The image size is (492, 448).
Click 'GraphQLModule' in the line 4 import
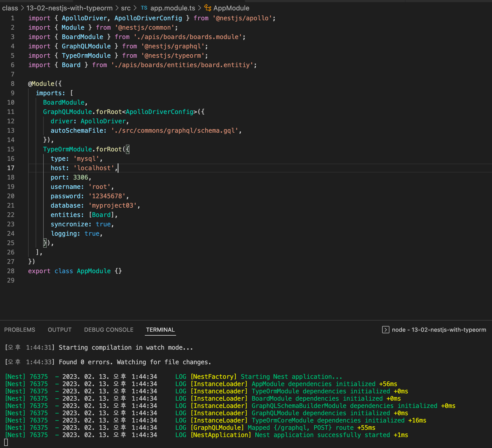(x=86, y=46)
